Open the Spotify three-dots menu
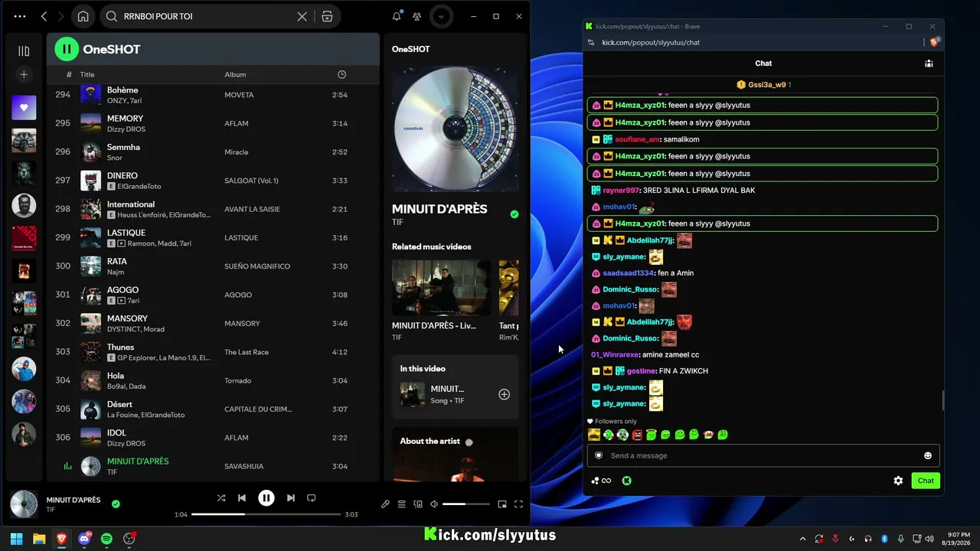 click(x=20, y=16)
